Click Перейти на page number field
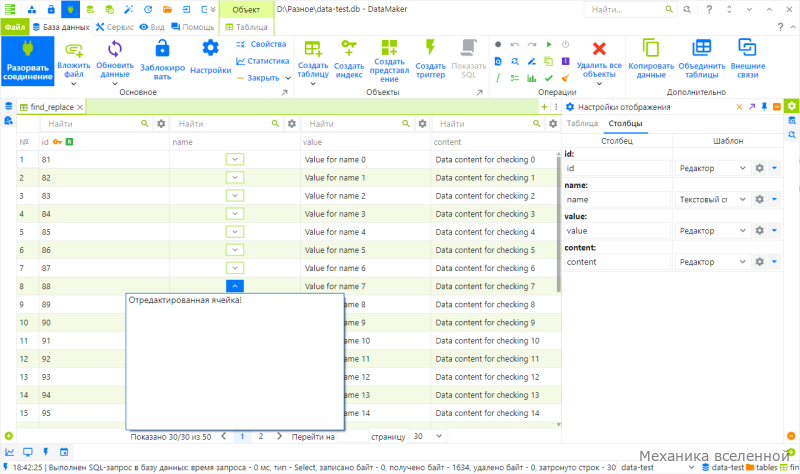This screenshot has height=474, width=800. point(353,436)
